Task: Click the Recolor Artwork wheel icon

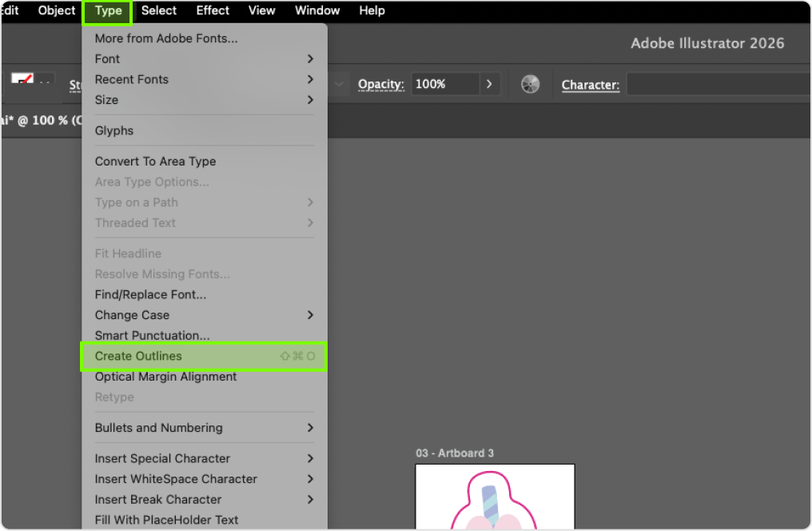Action: [530, 84]
